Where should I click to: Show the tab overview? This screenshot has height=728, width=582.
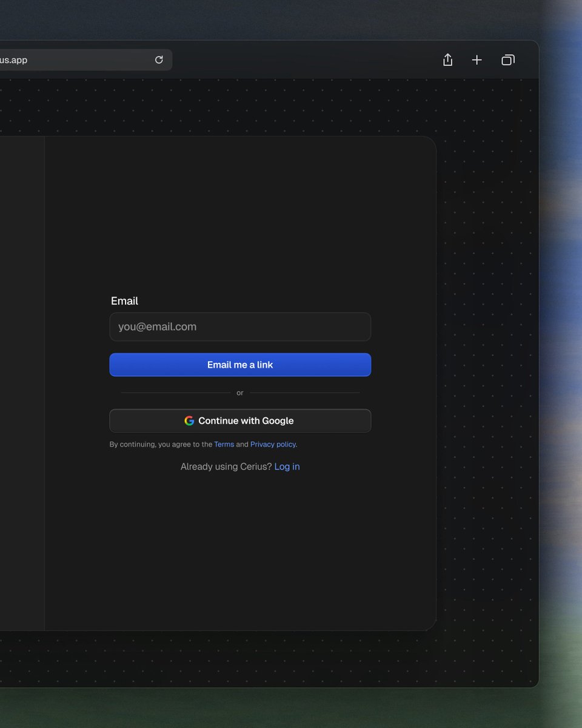[508, 59]
